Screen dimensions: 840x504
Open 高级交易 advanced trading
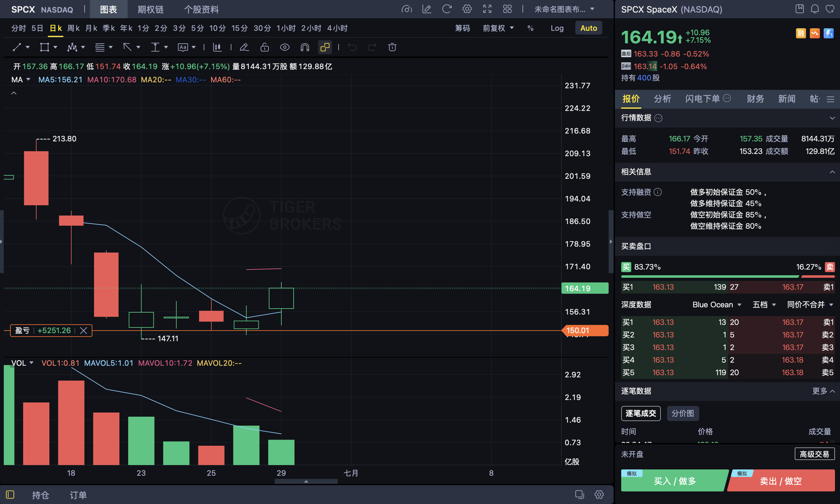(x=815, y=454)
